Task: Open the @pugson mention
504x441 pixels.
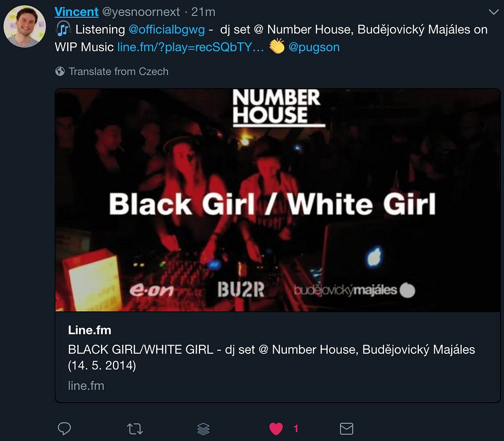Action: (314, 47)
